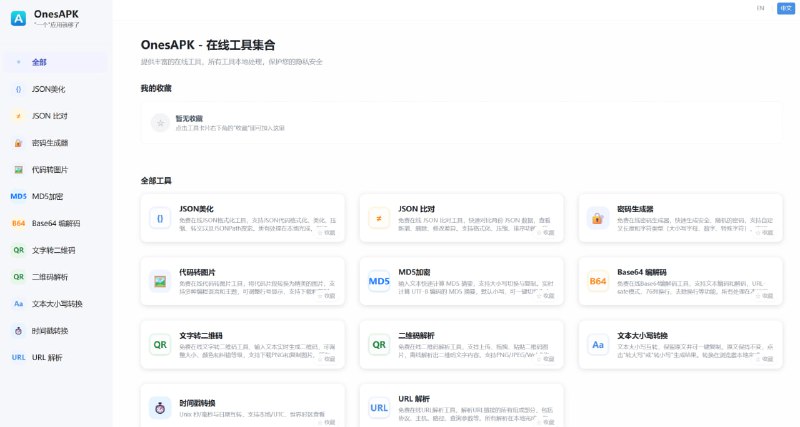Open 时间戳转换 from the sidebar
The height and width of the screenshot is (427, 800).
[56, 331]
